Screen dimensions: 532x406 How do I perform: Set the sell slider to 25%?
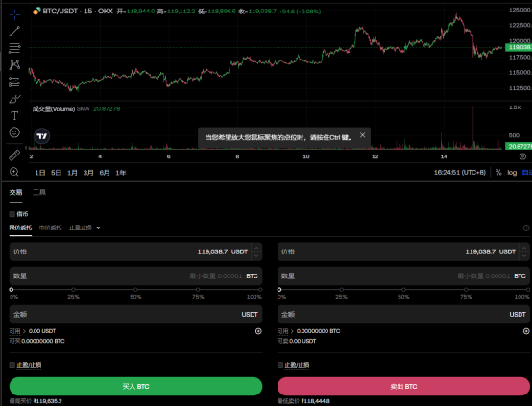(341, 290)
